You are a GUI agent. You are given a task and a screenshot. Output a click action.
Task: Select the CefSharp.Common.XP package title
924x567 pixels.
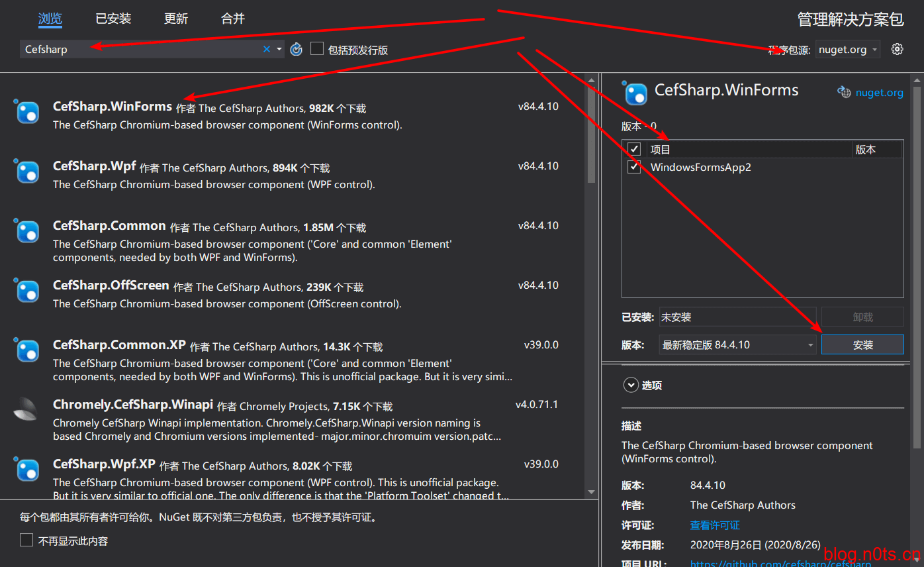coord(119,344)
